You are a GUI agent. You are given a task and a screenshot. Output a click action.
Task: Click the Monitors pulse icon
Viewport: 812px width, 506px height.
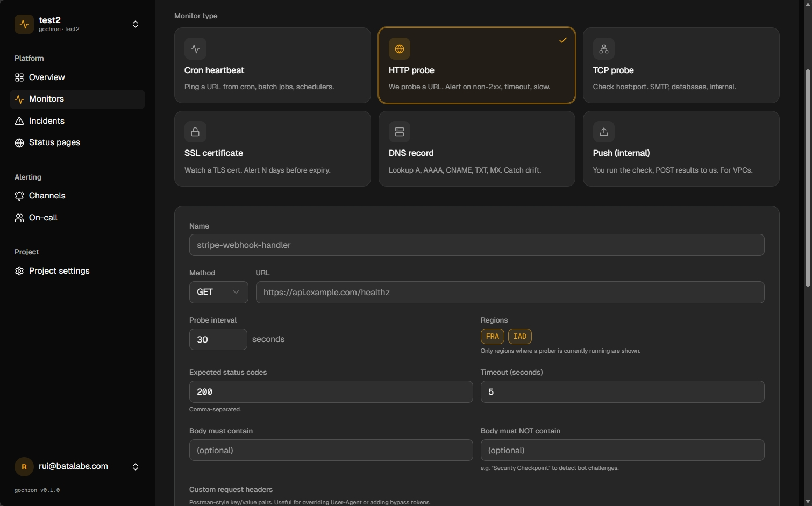(x=19, y=99)
